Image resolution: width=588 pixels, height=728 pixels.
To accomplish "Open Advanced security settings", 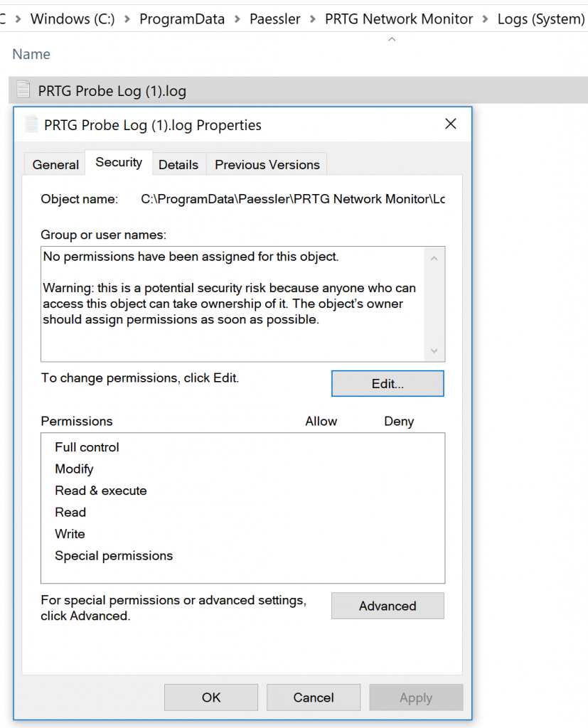I will tap(387, 606).
